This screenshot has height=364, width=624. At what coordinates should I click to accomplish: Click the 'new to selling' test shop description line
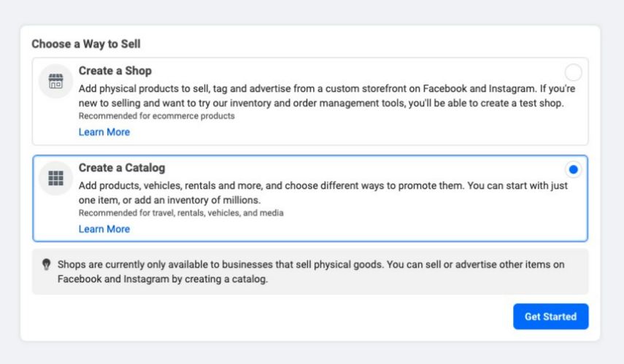[321, 103]
